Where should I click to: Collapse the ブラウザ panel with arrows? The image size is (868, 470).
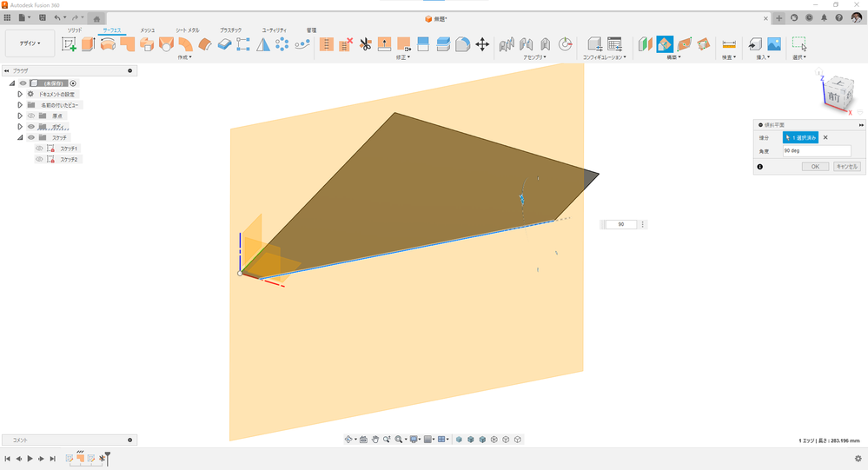click(x=7, y=71)
